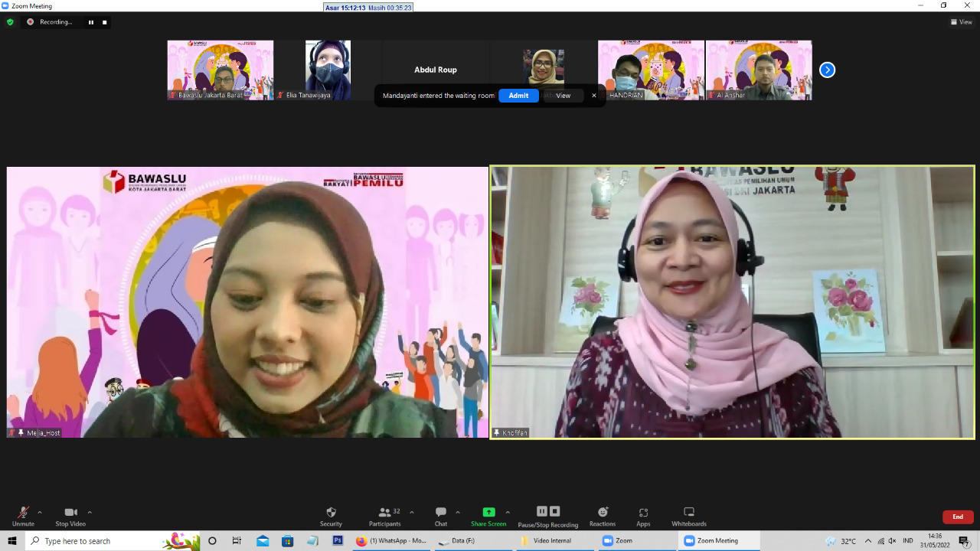Open the Participants panel
The height and width of the screenshot is (551, 980).
click(384, 517)
